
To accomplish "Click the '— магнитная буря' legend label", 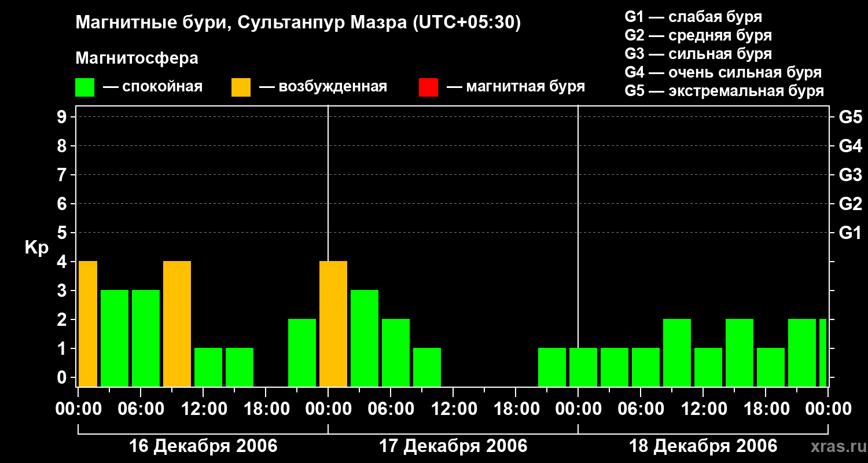I will (x=516, y=87).
